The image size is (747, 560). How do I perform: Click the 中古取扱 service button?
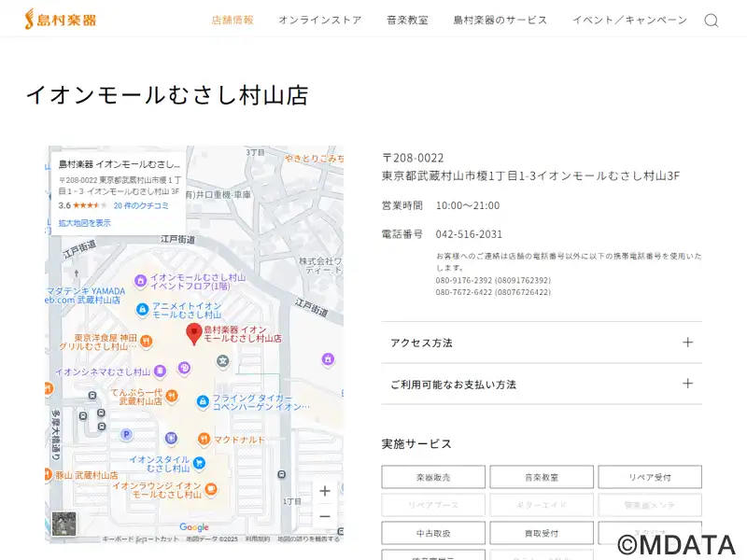tap(433, 533)
